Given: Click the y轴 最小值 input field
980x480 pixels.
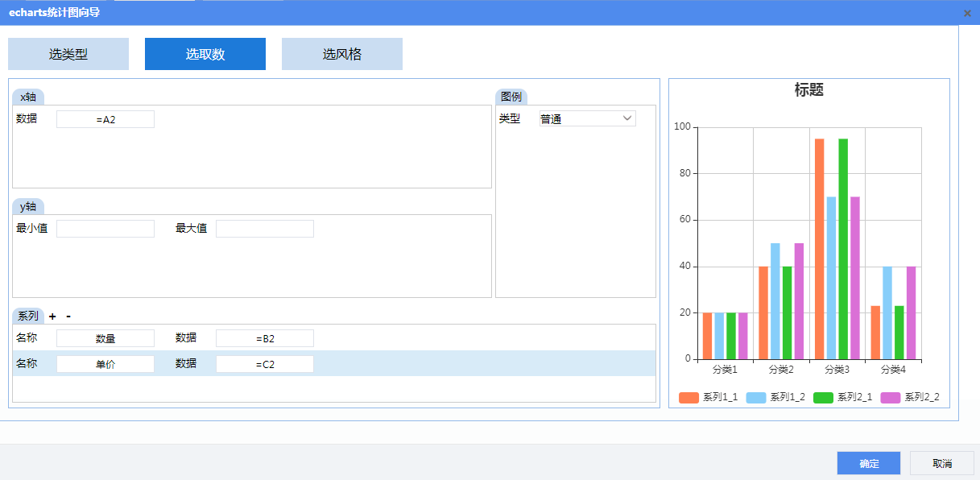Looking at the screenshot, I should coord(105,229).
